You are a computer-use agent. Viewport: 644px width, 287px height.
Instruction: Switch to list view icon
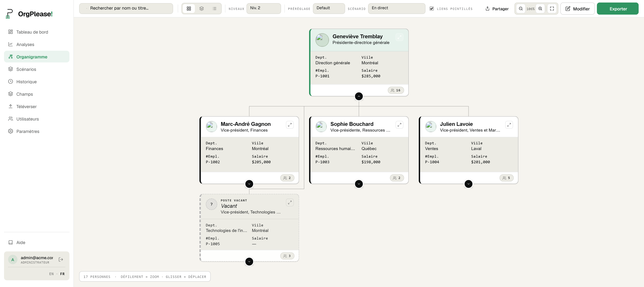[x=214, y=9]
